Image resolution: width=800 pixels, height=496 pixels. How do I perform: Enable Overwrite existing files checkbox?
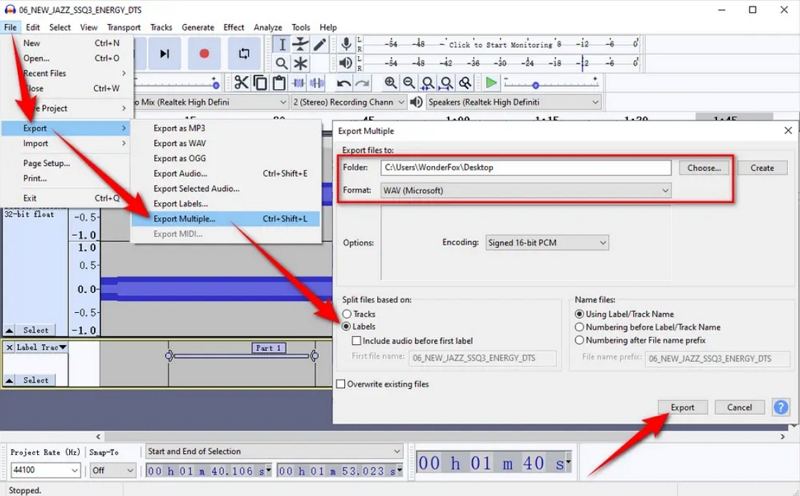coord(342,384)
